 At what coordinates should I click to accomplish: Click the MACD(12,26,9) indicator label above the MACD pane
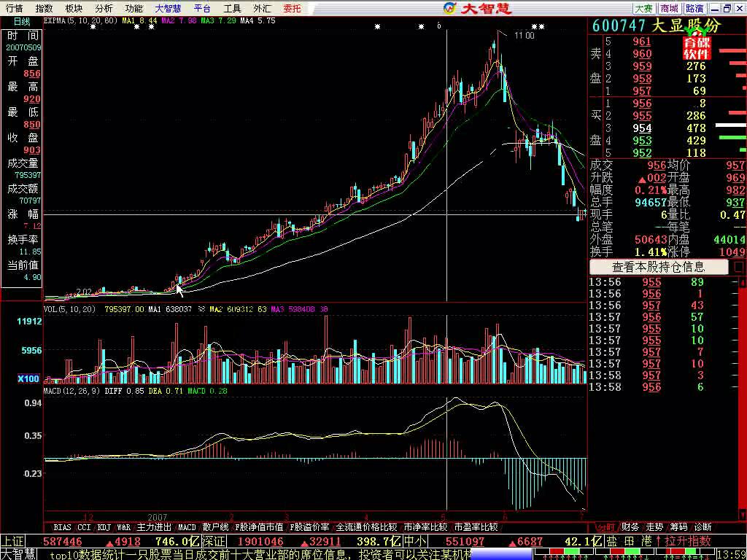(72, 391)
